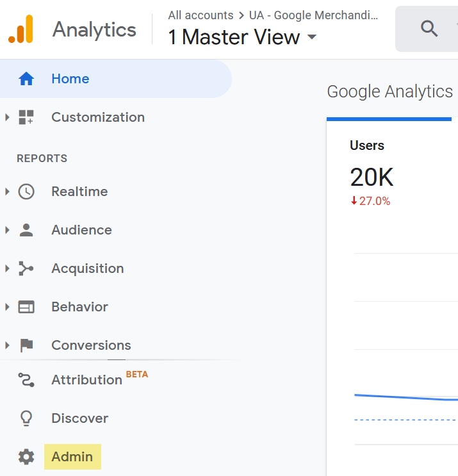Click the Google Analytics logo icon
Image resolution: width=458 pixels, height=476 pixels.
(x=20, y=29)
